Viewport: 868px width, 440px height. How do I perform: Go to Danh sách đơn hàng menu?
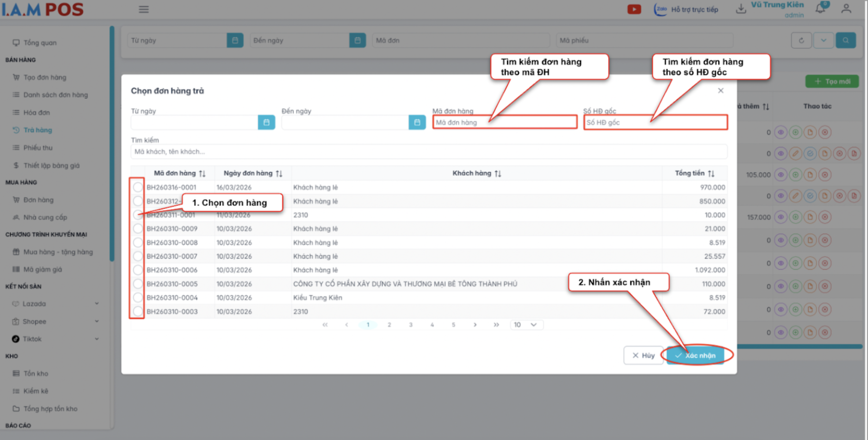(55, 95)
